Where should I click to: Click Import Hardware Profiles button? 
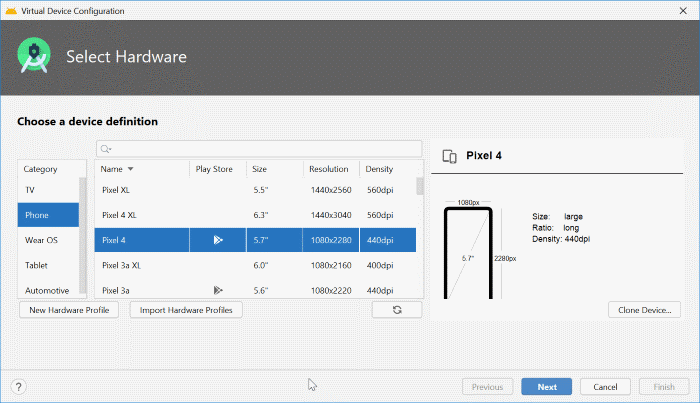click(x=186, y=310)
